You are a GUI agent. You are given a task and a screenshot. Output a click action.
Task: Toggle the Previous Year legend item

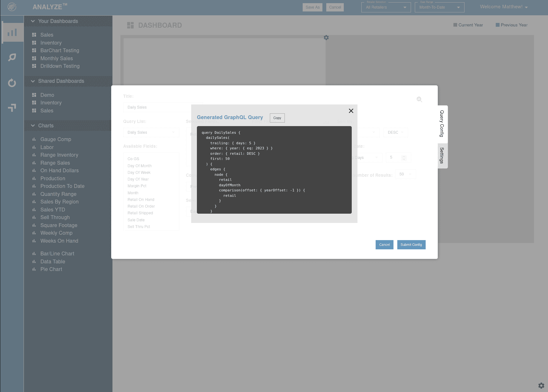point(511,25)
